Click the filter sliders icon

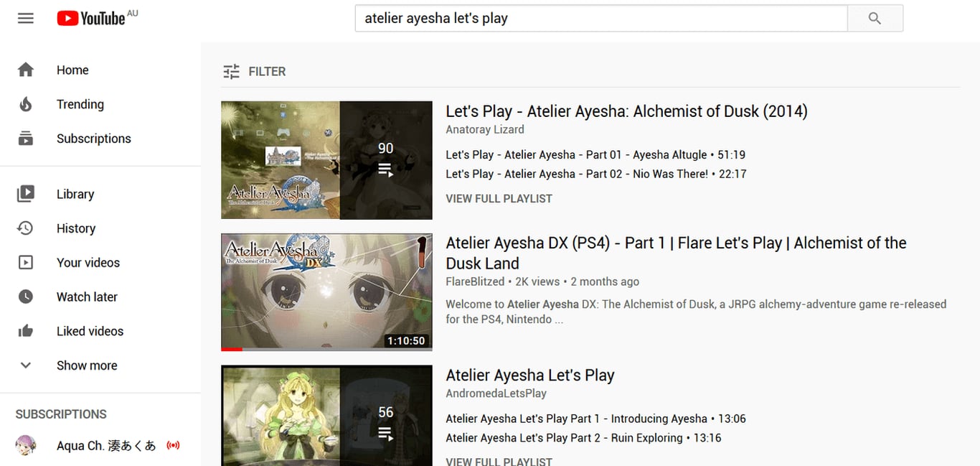pos(231,71)
